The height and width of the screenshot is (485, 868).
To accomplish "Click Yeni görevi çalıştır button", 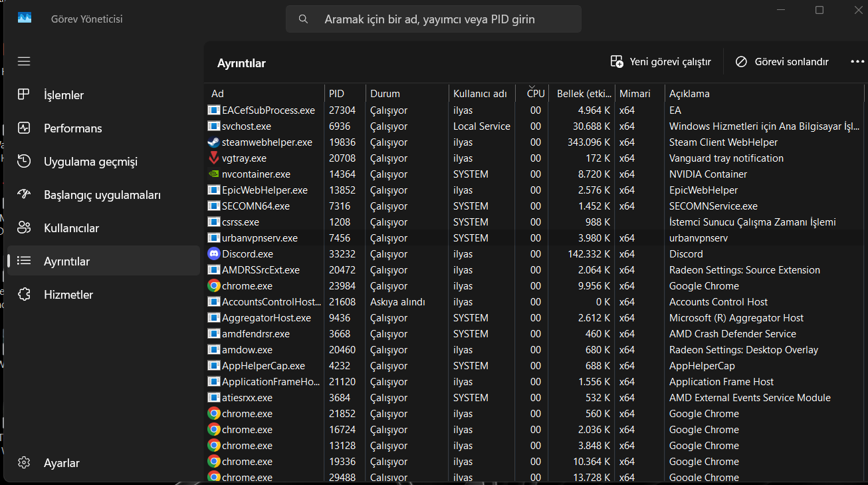I will click(661, 62).
